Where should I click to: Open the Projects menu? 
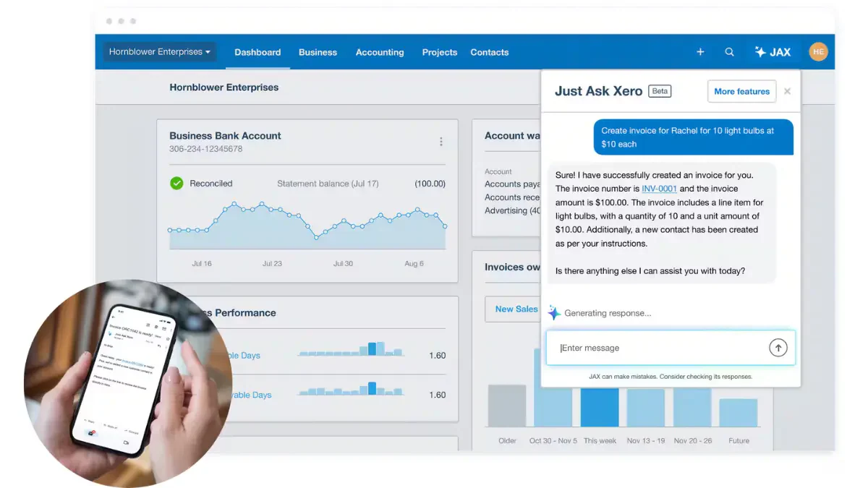(x=440, y=52)
